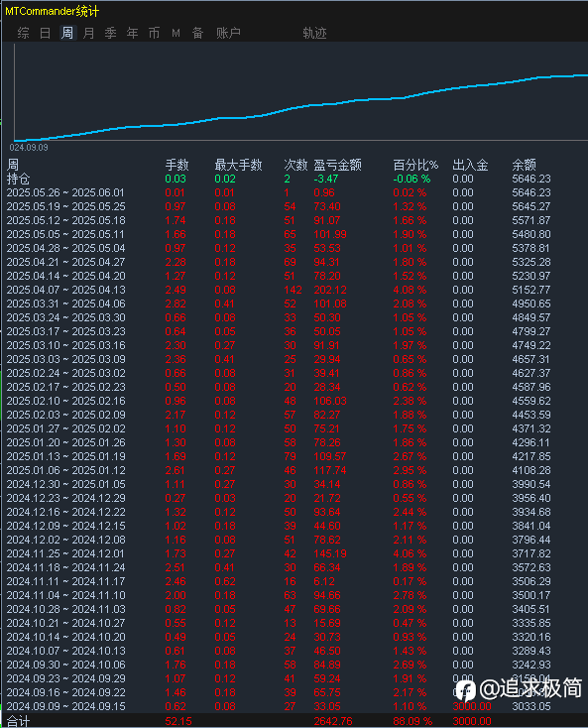Select the 2024.09.09 ~ 2024.09.15 week row
Screen dimensions: 588x728
pos(294,706)
